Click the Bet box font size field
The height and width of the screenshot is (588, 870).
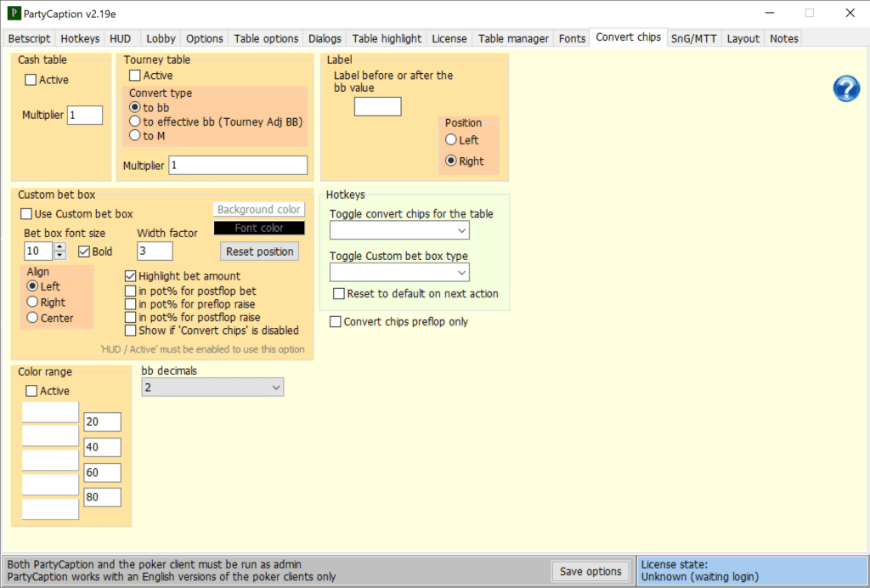click(38, 252)
